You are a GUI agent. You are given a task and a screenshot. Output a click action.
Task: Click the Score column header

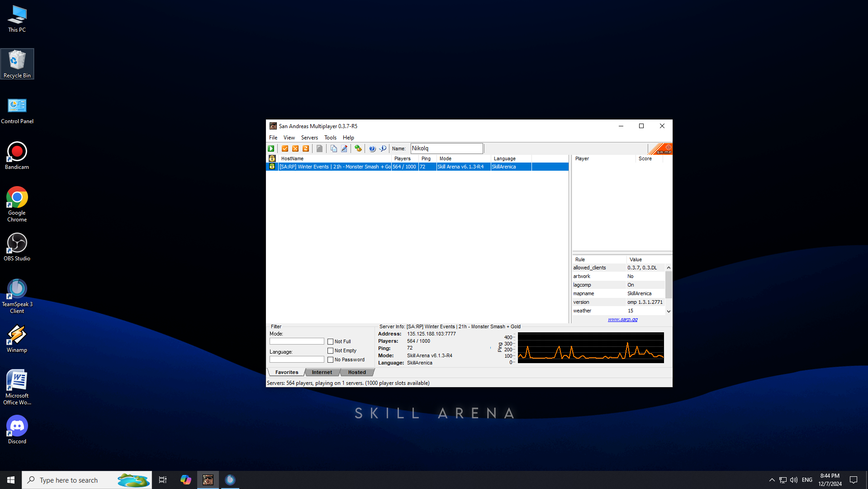[x=650, y=158]
